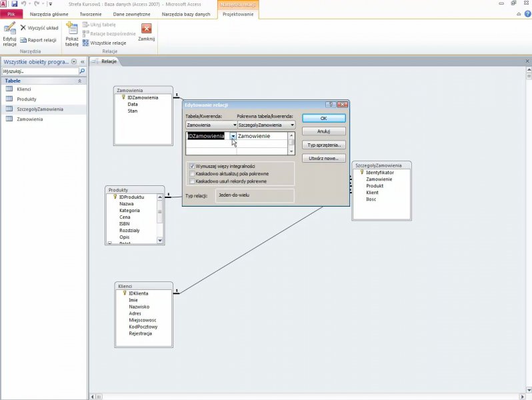This screenshot has width=532, height=400.
Task: Click the Typ sprzężenia button
Action: point(323,145)
